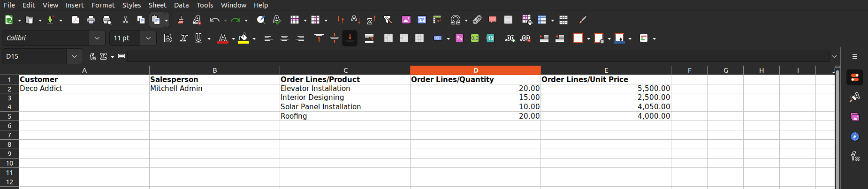Expand the Name Box dropdown

click(x=74, y=56)
